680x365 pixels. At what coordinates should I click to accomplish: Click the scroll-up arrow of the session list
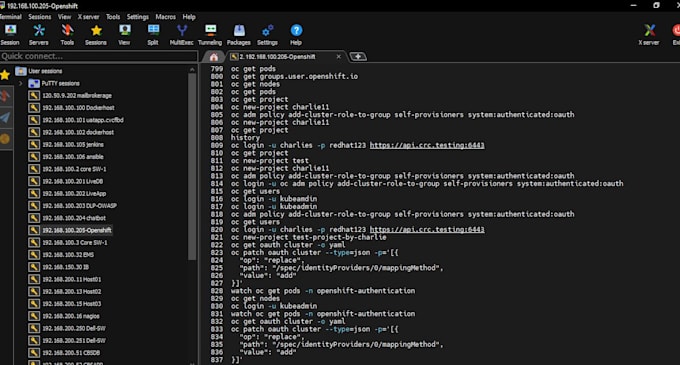(x=192, y=69)
